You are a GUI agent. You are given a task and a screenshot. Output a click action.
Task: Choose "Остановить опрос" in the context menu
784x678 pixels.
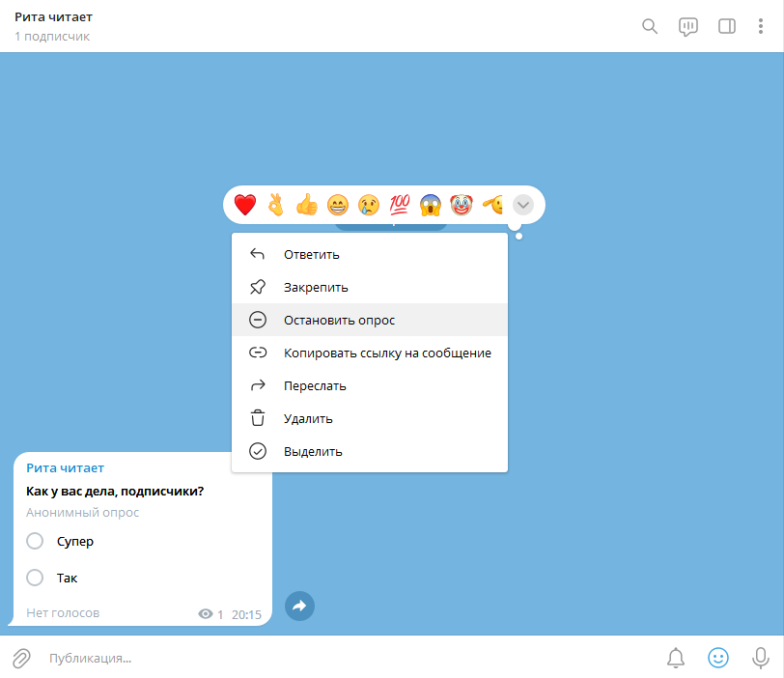[x=339, y=321]
